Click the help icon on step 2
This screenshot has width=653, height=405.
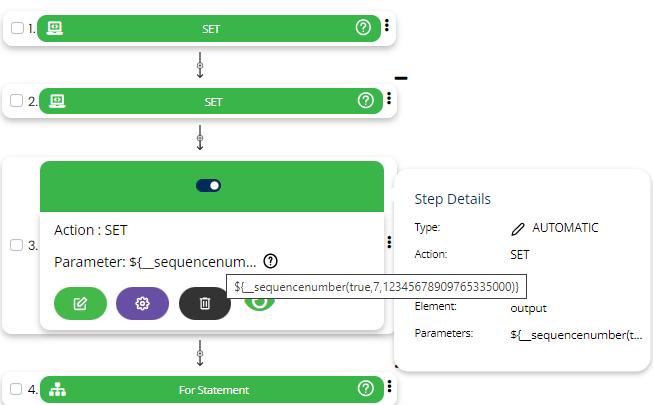point(364,100)
